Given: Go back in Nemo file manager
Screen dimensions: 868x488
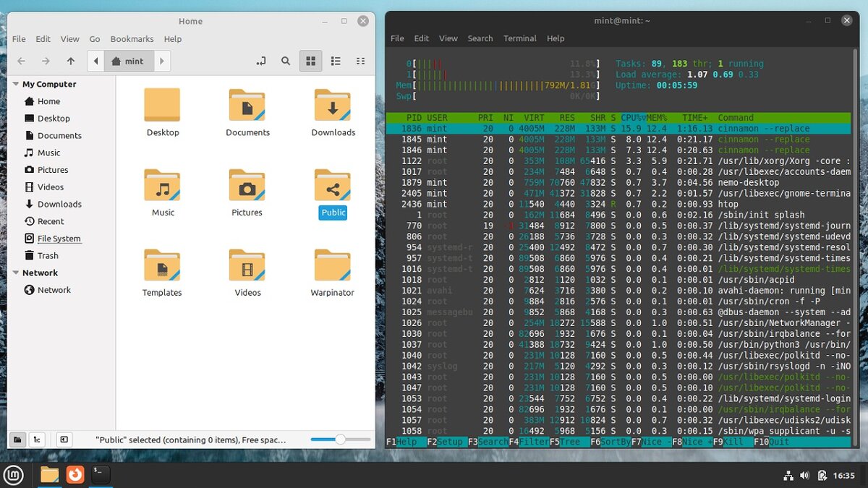Looking at the screenshot, I should pos(22,61).
